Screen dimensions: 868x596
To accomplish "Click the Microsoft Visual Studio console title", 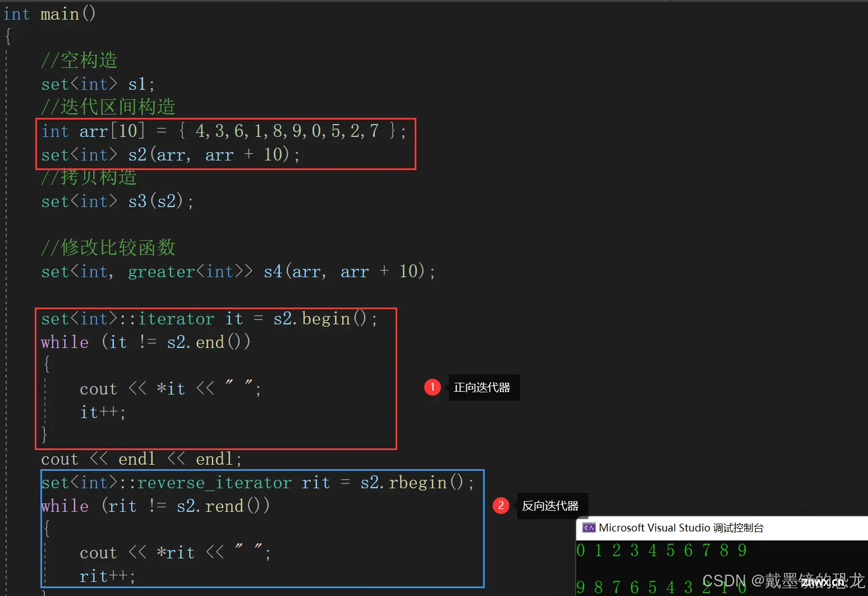I will coord(681,528).
